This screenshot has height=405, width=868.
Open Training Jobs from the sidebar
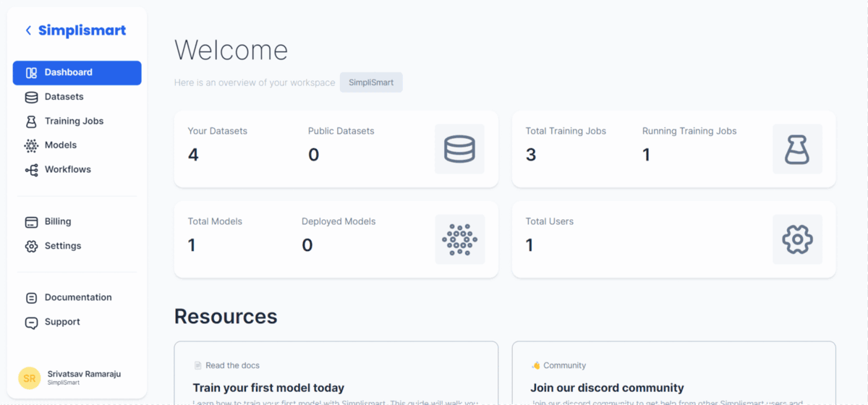(x=77, y=121)
